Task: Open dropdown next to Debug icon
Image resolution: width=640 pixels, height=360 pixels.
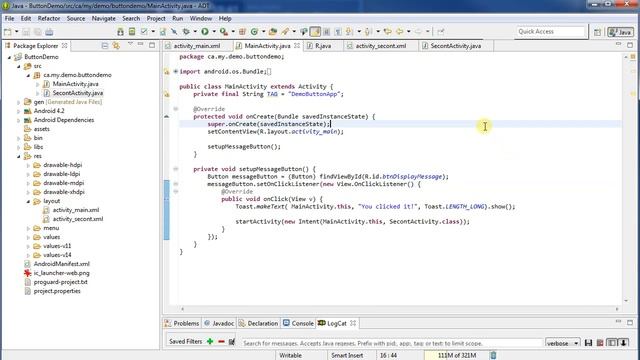Action: tap(195, 32)
